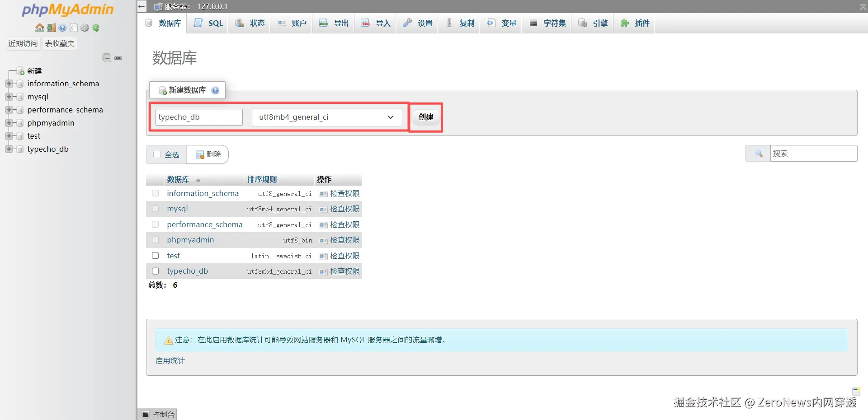Viewport: 868px width, 420px height.
Task: Click the 搜索 search input field
Action: click(x=814, y=154)
